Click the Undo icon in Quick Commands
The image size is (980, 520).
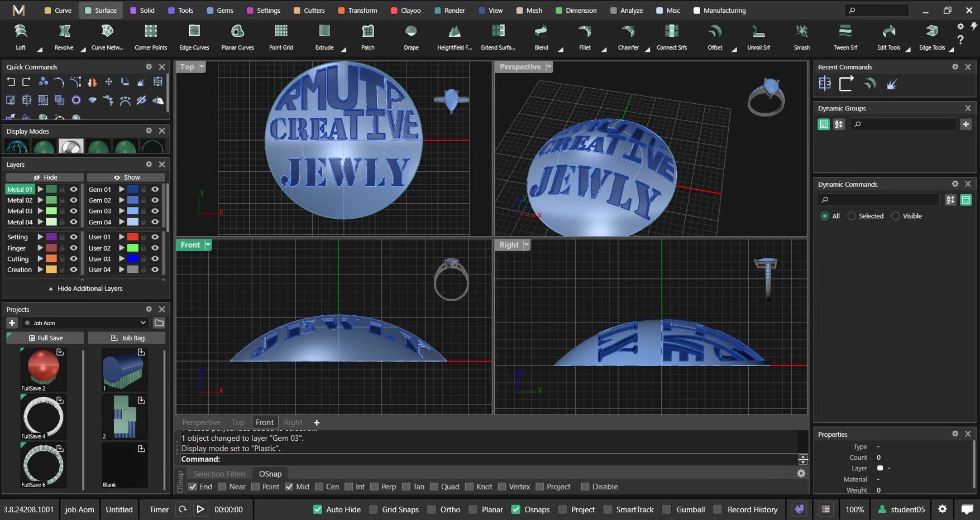(11, 82)
